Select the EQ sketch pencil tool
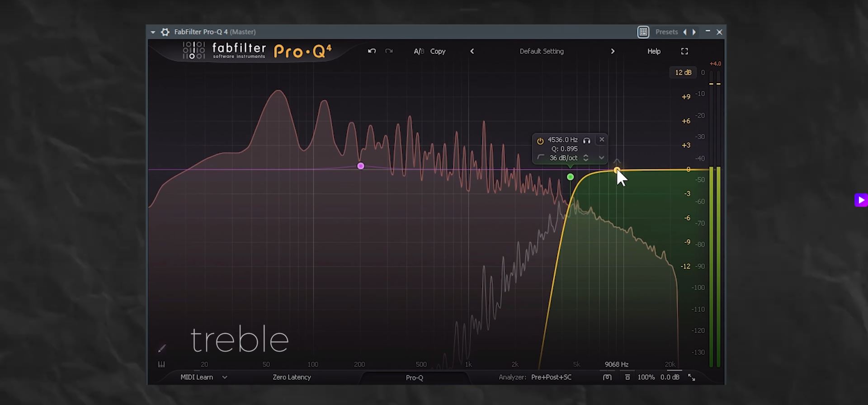 pos(162,348)
